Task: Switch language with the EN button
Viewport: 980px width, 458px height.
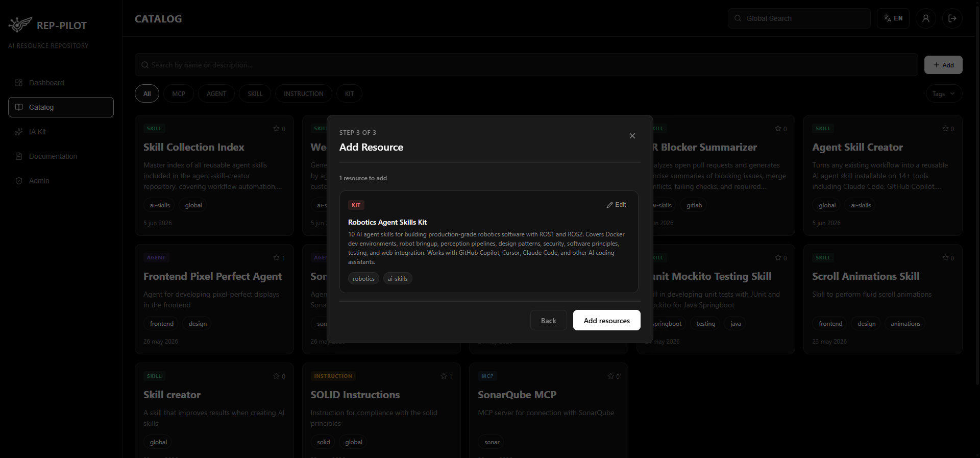Action: [x=893, y=18]
